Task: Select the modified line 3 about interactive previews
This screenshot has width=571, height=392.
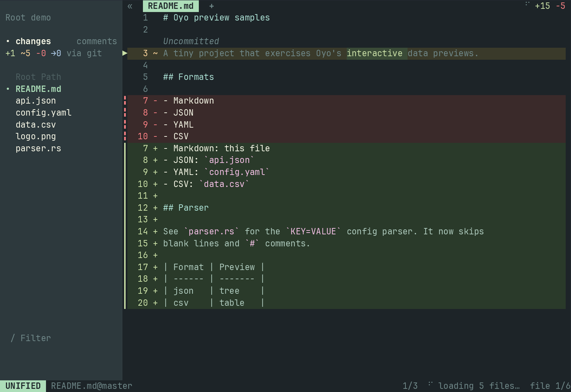Action: click(x=346, y=53)
